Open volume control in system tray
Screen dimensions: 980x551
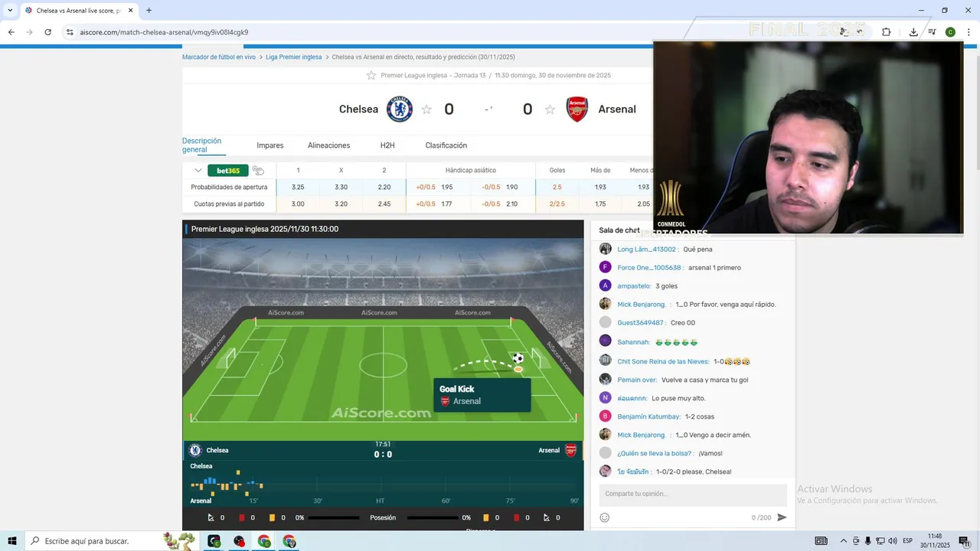(x=893, y=541)
